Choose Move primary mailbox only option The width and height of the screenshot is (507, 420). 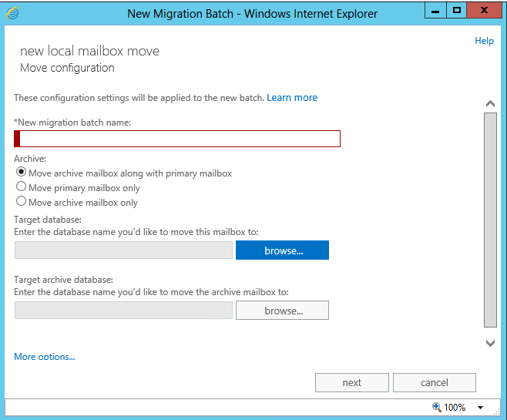(21, 187)
